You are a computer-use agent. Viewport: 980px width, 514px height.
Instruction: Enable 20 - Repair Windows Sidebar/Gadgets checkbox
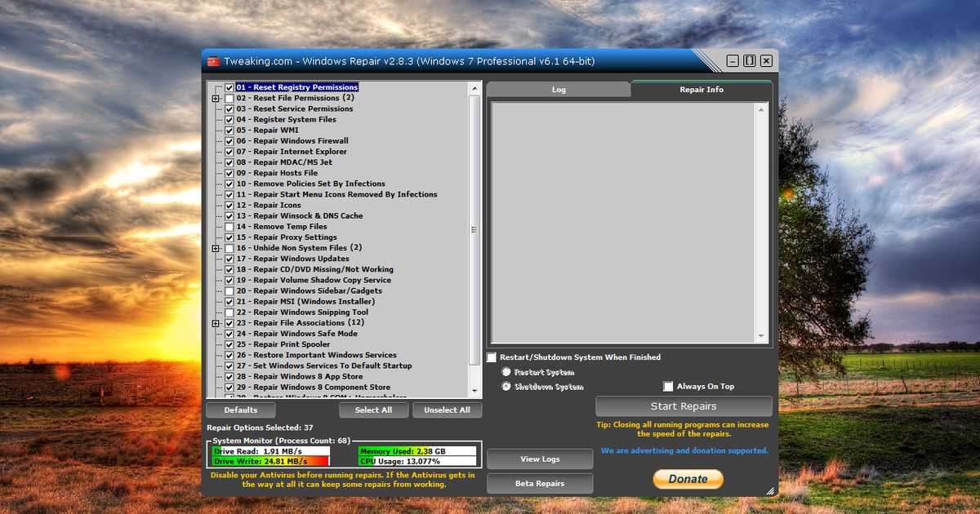229,291
